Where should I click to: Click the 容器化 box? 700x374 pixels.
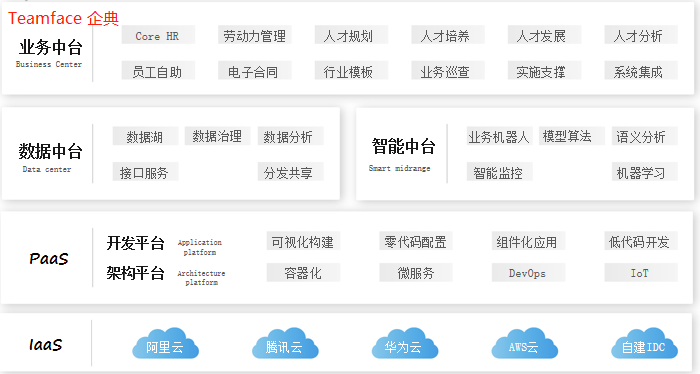pos(303,273)
